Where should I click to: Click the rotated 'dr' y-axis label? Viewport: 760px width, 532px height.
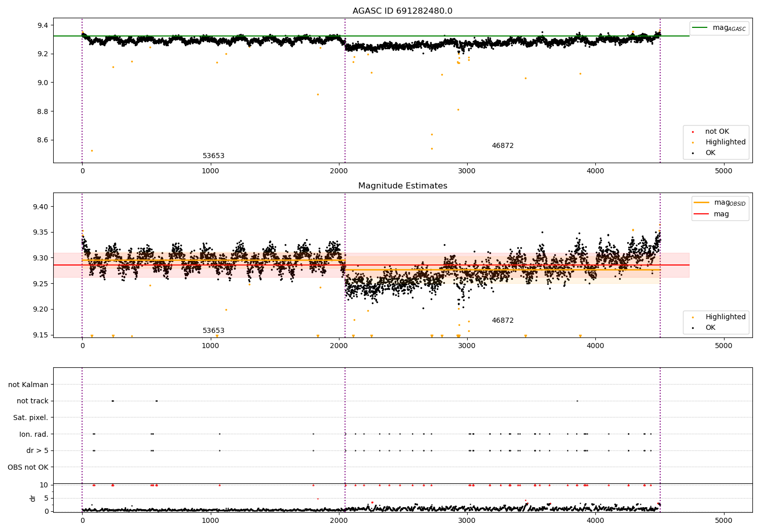click(33, 498)
